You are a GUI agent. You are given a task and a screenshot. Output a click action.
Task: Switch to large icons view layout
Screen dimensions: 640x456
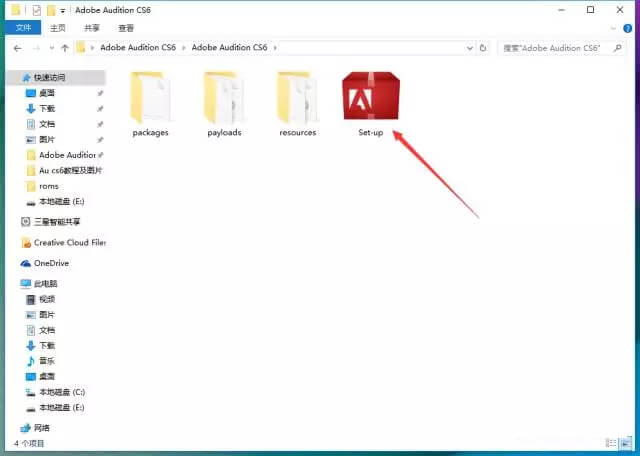click(625, 443)
